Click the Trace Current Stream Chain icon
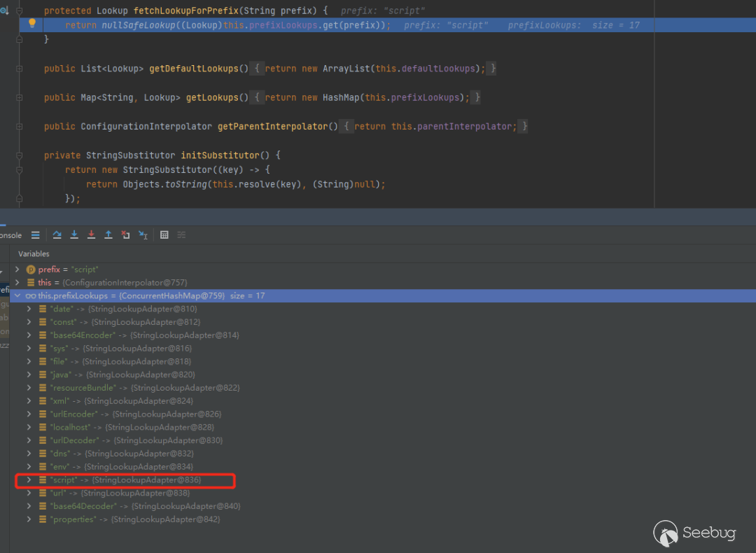 tap(181, 234)
